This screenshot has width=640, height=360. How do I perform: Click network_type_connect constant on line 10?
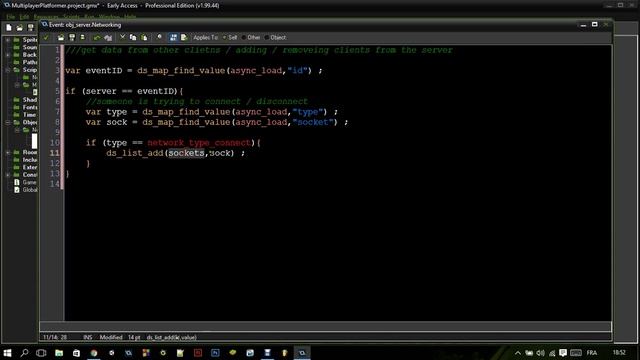(x=199, y=143)
